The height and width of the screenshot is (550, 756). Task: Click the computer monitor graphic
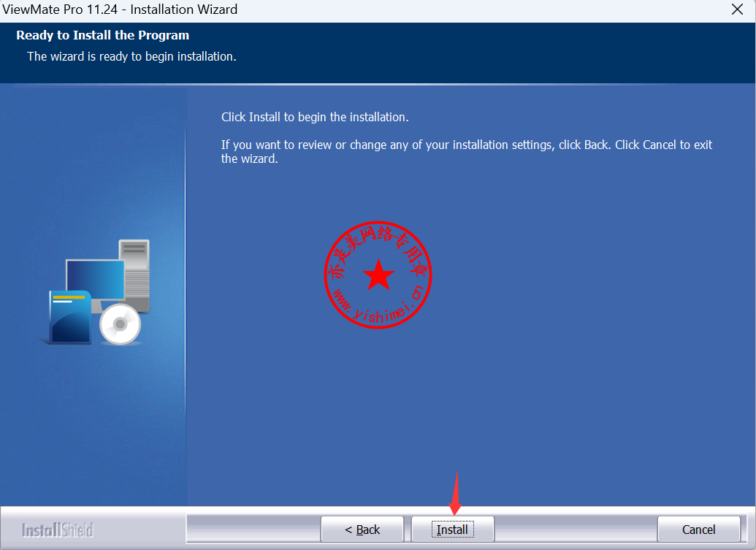pos(93,278)
